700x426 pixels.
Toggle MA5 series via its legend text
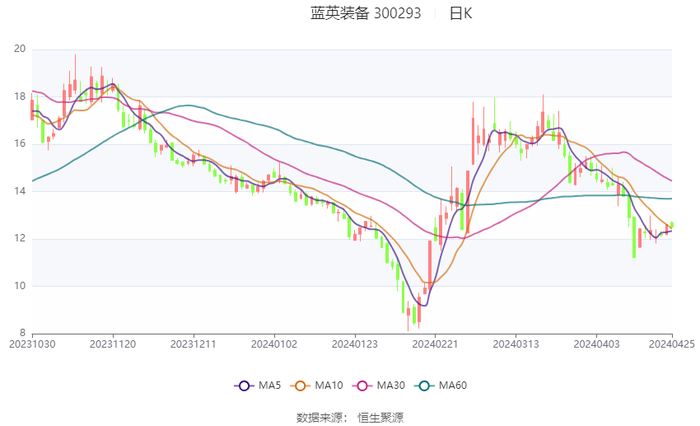[x=270, y=386]
